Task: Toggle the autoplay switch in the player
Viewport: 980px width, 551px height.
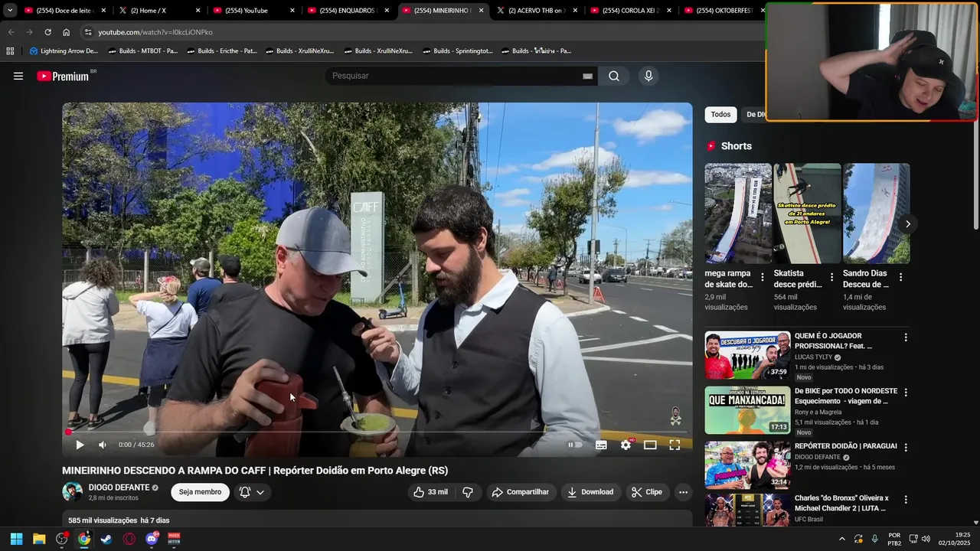Action: [x=574, y=445]
